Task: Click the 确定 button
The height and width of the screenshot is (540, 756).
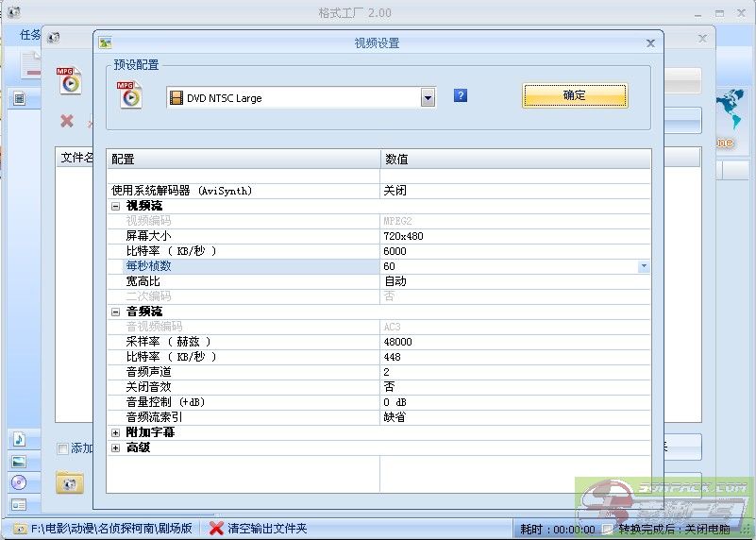Action: (x=574, y=95)
